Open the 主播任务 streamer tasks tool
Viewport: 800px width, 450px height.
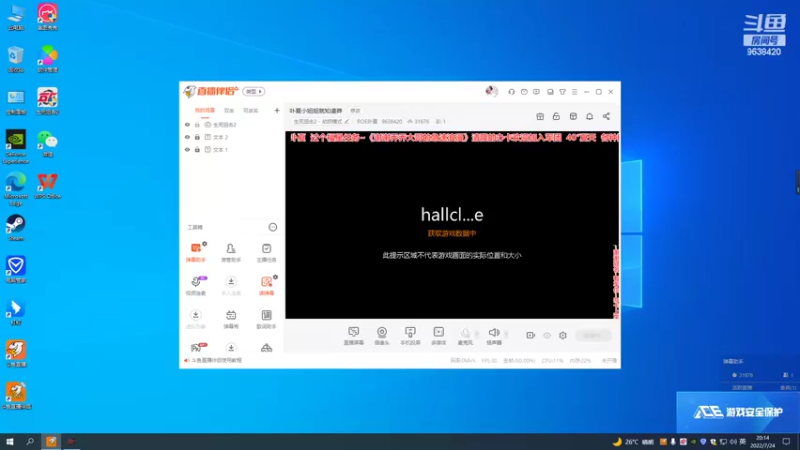coord(266,252)
